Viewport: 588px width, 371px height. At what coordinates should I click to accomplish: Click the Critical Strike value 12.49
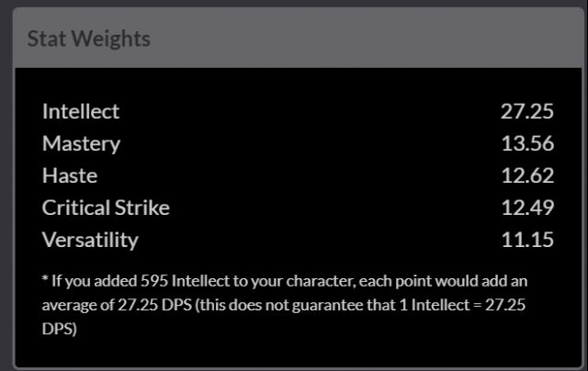527,208
